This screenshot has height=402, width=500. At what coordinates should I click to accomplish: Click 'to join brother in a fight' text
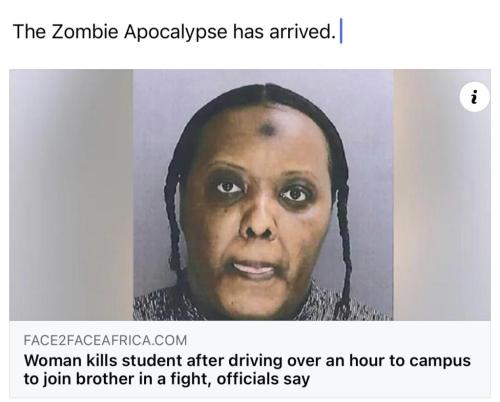tap(117, 379)
